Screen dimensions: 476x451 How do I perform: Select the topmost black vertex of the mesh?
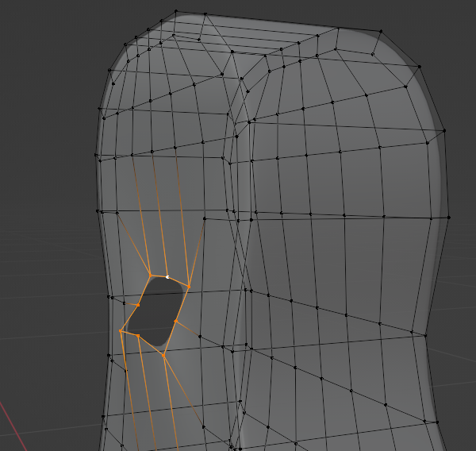pos(175,12)
